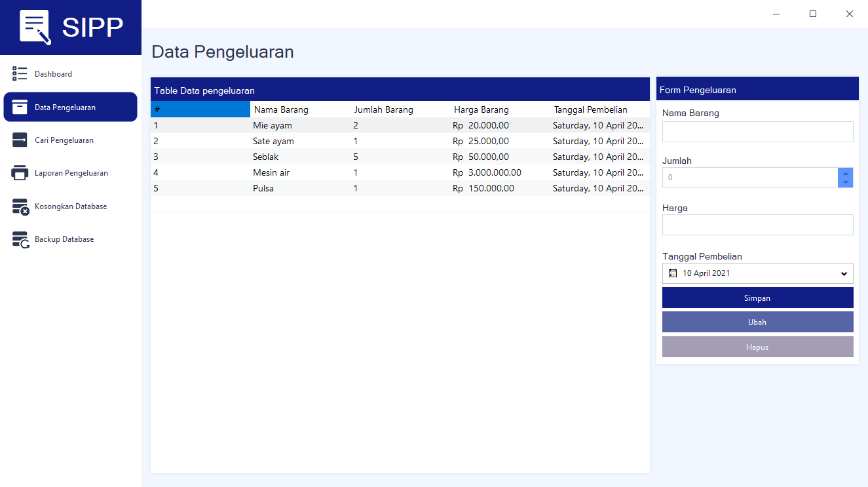Image resolution: width=868 pixels, height=487 pixels.
Task: Click the Rp 20.000,00 price cell
Action: [500, 125]
